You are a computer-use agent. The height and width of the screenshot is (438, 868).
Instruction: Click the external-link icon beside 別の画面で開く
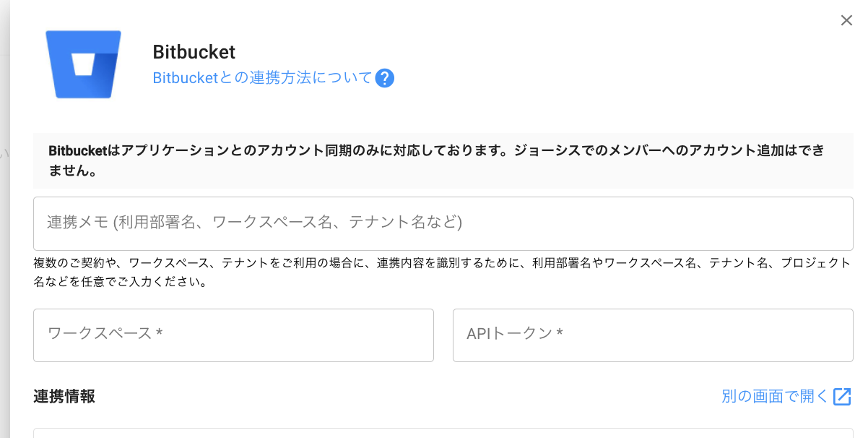(x=842, y=396)
